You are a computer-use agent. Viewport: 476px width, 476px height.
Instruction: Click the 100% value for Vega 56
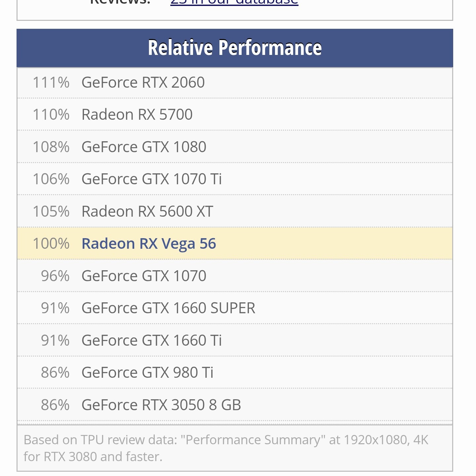pos(51,243)
